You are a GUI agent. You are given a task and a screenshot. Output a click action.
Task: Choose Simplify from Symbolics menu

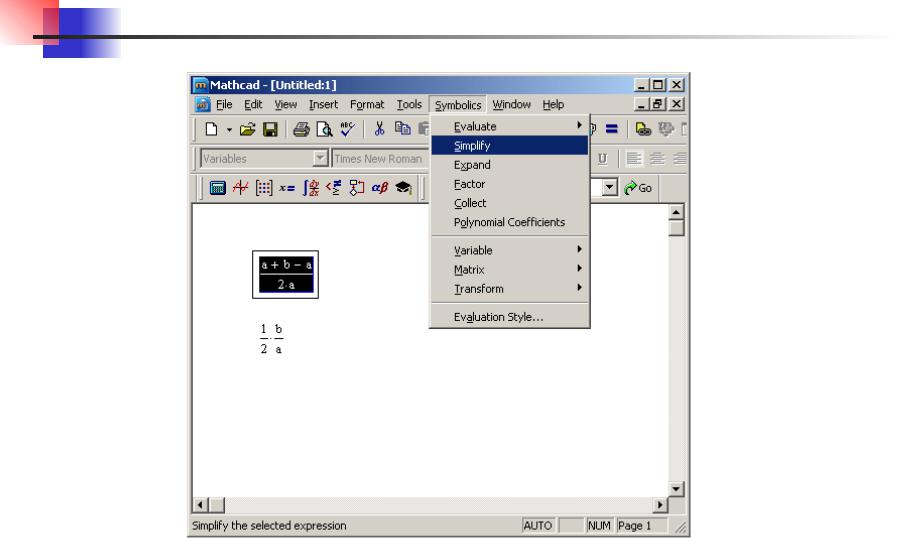point(510,145)
